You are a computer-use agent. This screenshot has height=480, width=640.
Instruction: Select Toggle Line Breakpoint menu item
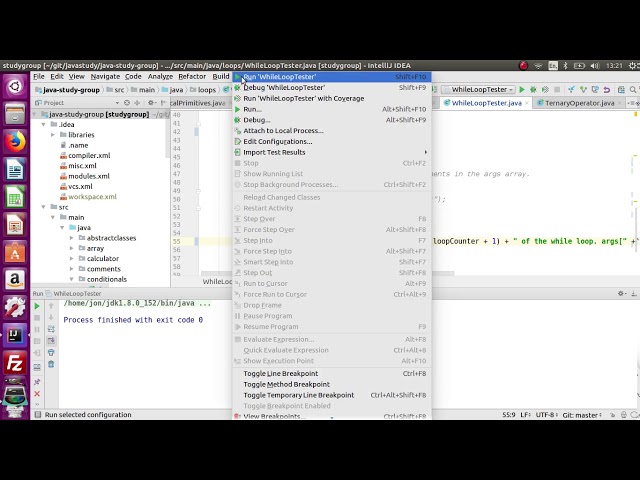click(x=332, y=373)
